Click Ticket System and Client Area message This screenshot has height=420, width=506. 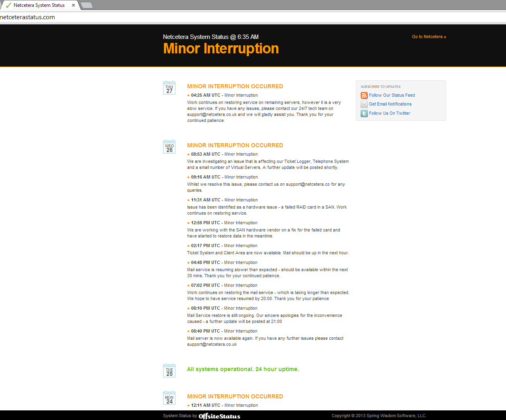pos(268,253)
